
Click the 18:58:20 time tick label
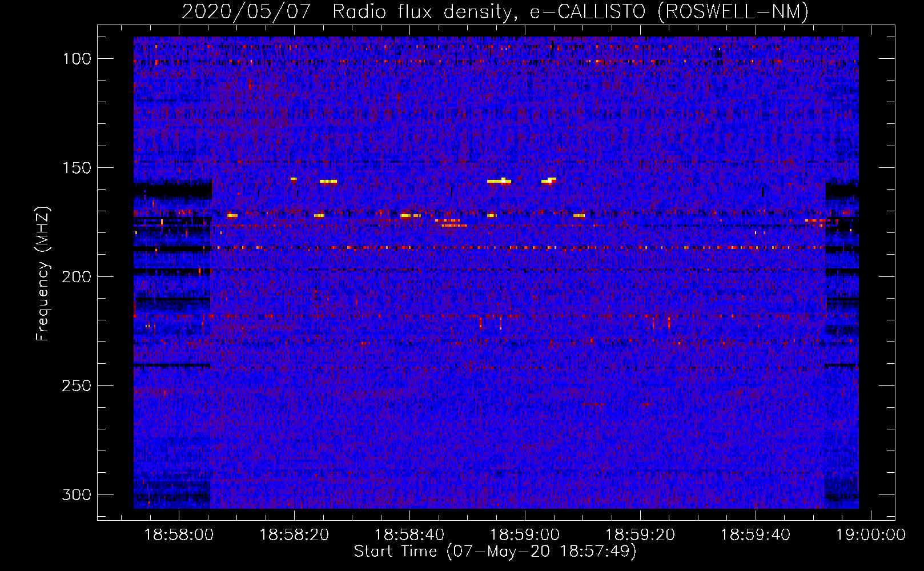(x=294, y=535)
